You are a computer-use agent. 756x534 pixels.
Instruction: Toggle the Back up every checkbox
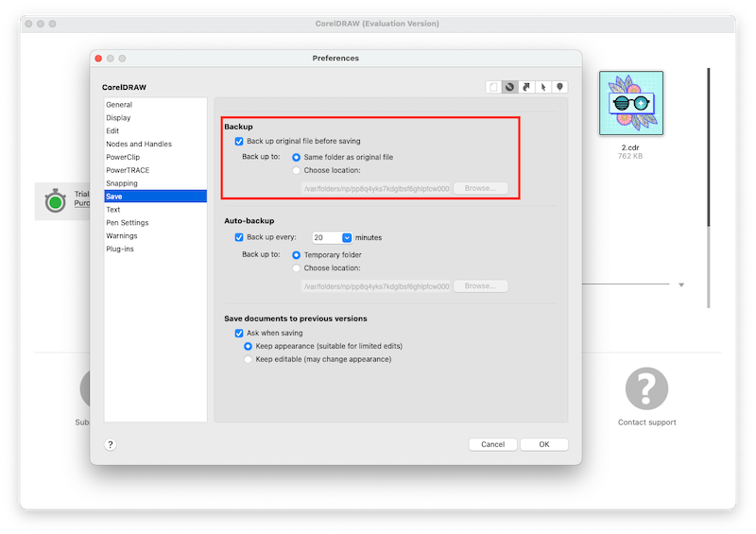(x=239, y=237)
